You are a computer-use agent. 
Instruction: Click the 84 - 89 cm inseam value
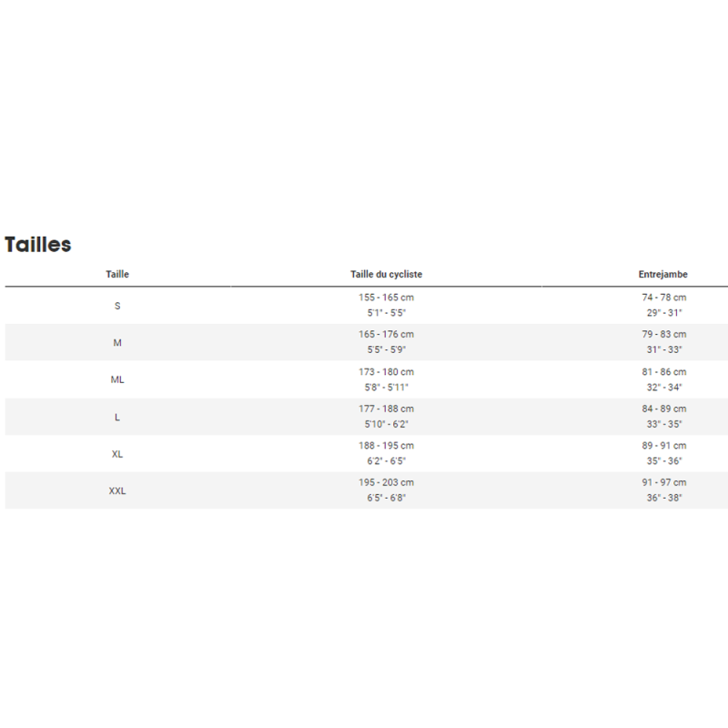click(x=664, y=409)
